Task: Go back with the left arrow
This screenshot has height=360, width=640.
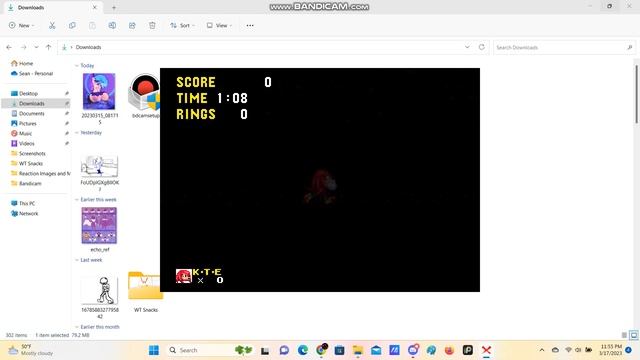Action: (9, 47)
